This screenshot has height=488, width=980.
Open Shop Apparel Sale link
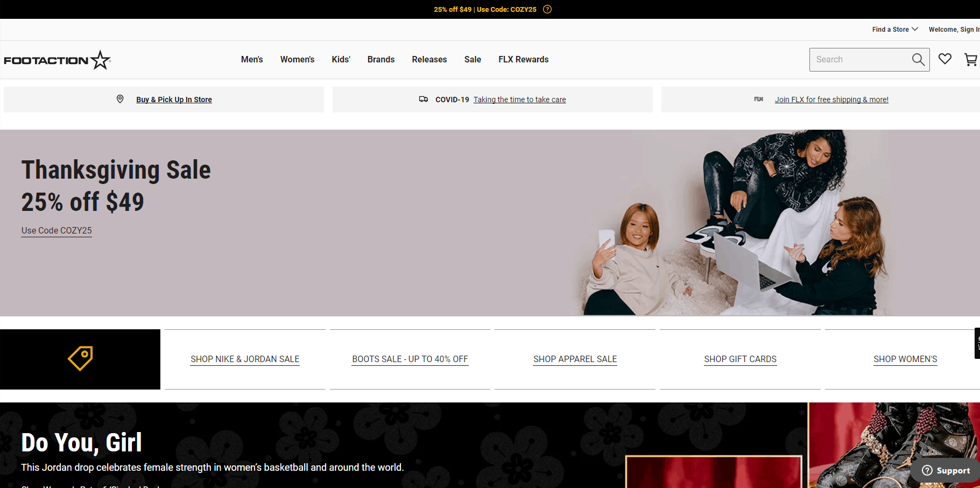(x=575, y=359)
